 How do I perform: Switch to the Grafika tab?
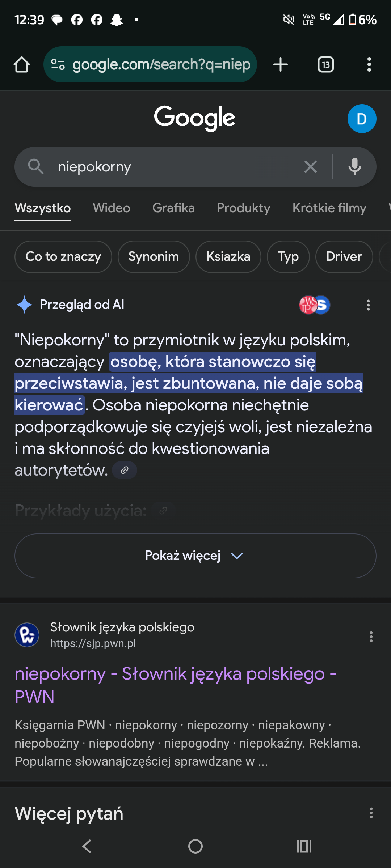(173, 208)
